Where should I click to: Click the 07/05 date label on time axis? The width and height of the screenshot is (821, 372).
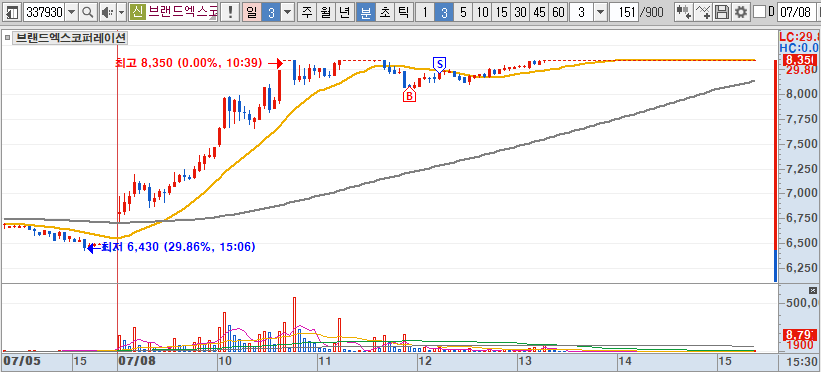tap(21, 362)
